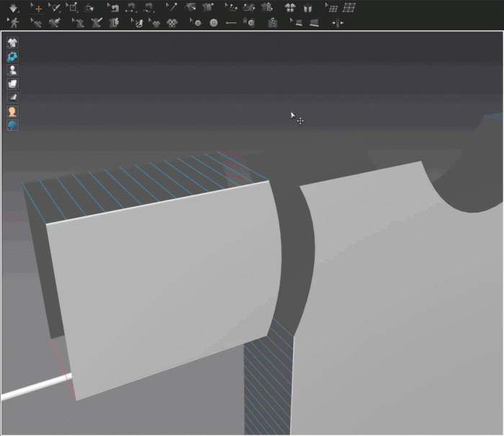Click the four-piece T-shirt icon
The height and width of the screenshot is (436, 504).
coord(290,8)
